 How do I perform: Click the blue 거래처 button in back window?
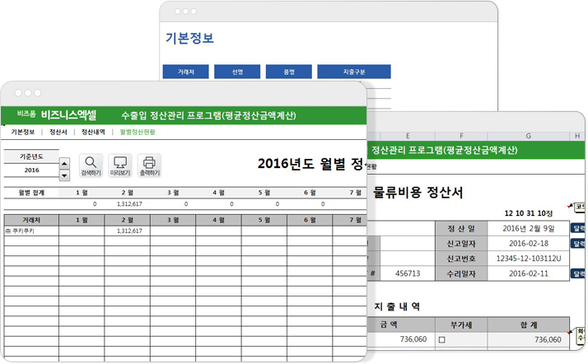coord(185,72)
